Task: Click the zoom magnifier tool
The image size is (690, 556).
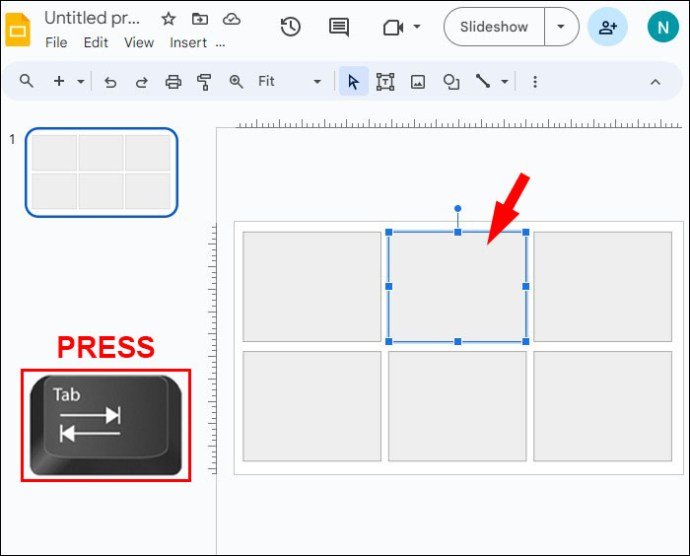Action: (x=236, y=81)
